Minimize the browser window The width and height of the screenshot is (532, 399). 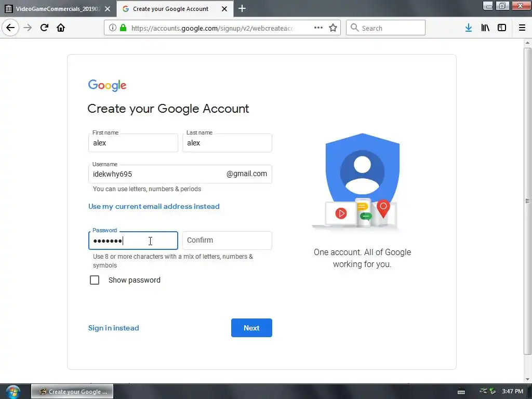pyautogui.click(x=488, y=5)
